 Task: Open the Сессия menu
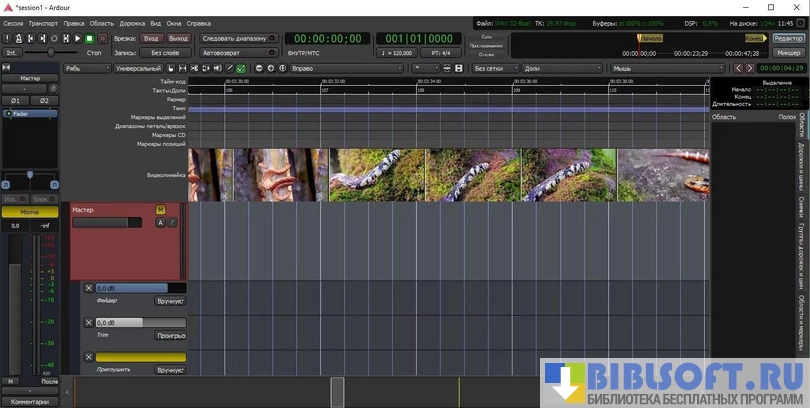(13, 22)
